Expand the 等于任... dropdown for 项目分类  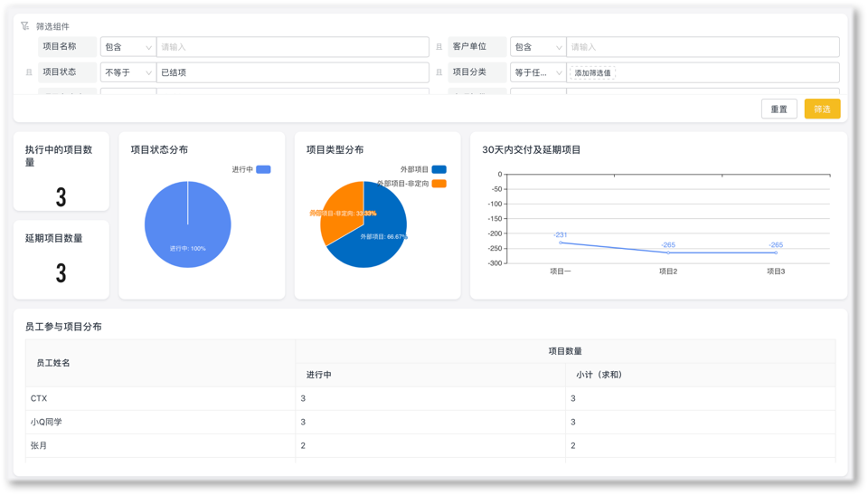[x=537, y=72]
